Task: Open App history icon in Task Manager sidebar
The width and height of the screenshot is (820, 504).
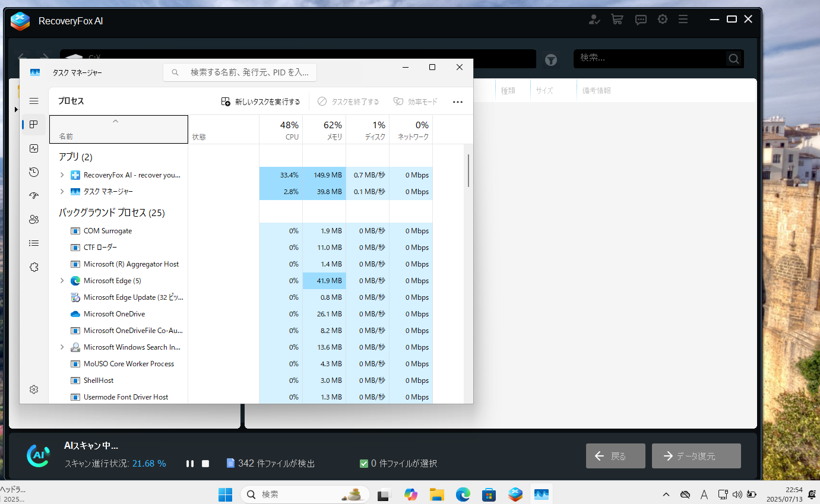Action: click(x=34, y=172)
